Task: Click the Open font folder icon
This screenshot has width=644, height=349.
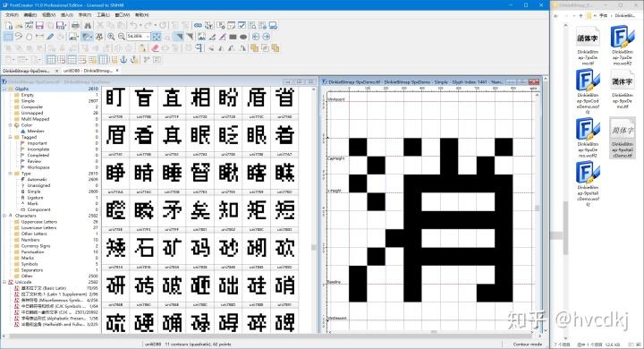Action: point(19,25)
